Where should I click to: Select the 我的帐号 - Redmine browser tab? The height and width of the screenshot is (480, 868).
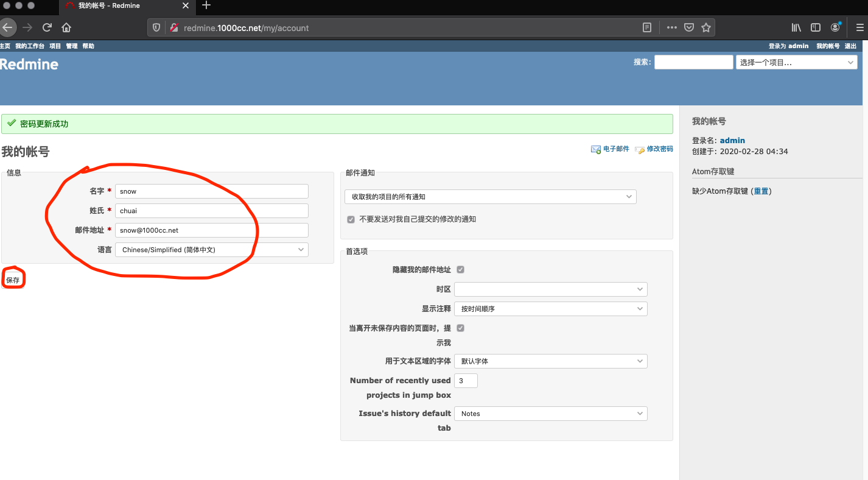coord(126,5)
